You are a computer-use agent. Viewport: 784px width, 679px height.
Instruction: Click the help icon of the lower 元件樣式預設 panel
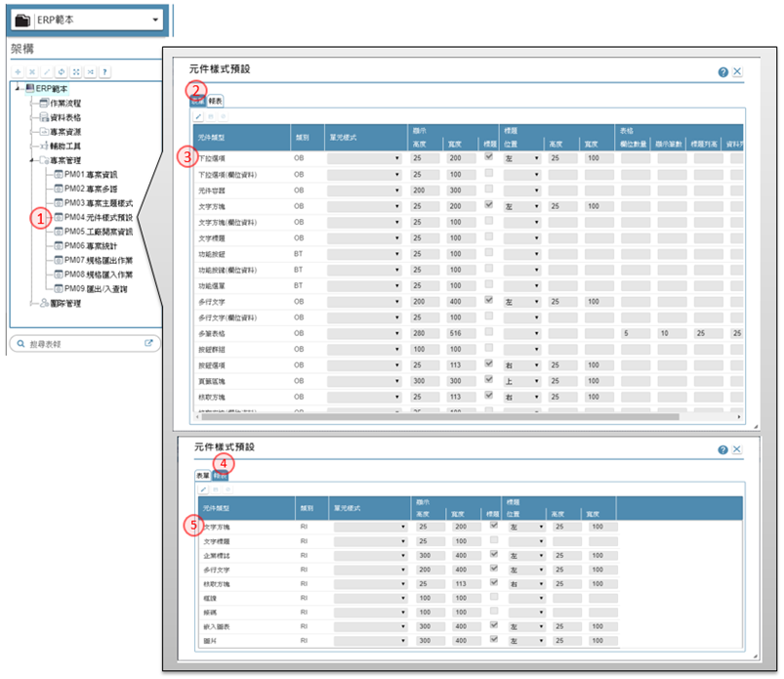pyautogui.click(x=723, y=449)
